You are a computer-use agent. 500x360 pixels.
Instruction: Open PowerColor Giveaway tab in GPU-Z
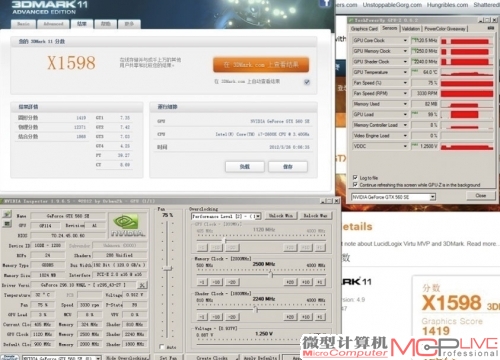(445, 29)
